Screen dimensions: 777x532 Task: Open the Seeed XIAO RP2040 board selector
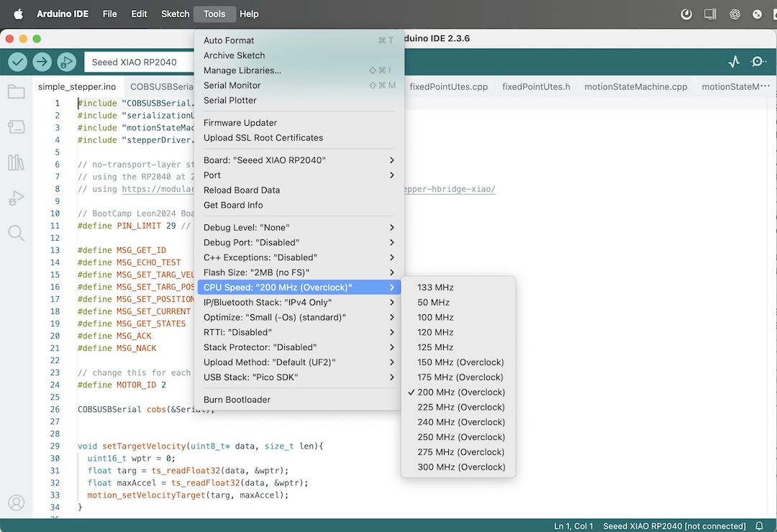click(x=139, y=62)
